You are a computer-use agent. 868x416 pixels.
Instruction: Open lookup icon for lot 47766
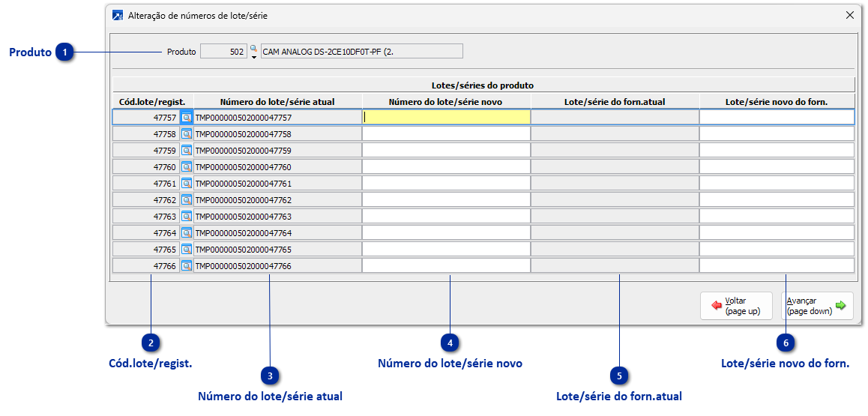click(x=187, y=265)
